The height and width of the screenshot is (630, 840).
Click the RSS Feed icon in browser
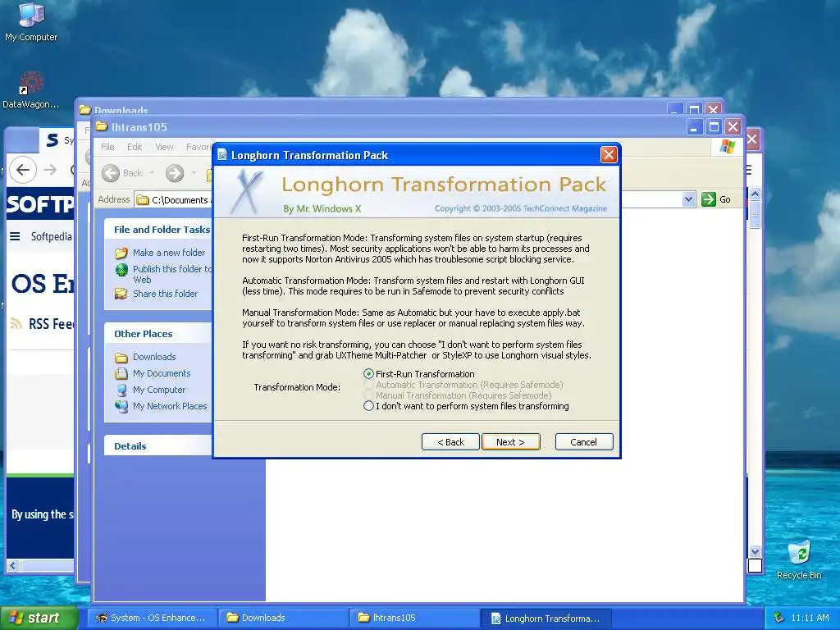click(x=16, y=323)
